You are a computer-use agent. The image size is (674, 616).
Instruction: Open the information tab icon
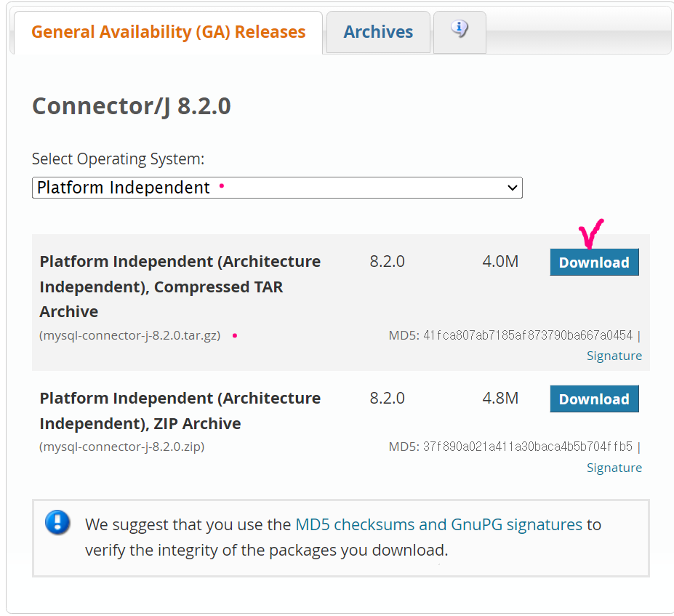(x=460, y=29)
